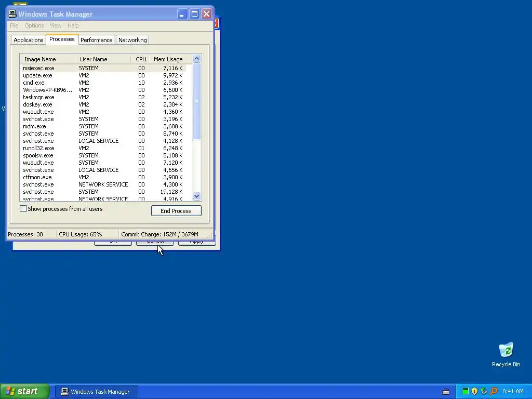The height and width of the screenshot is (399, 532).
Task: Select svchost.exe row using 19,128 K
Action: (x=103, y=192)
